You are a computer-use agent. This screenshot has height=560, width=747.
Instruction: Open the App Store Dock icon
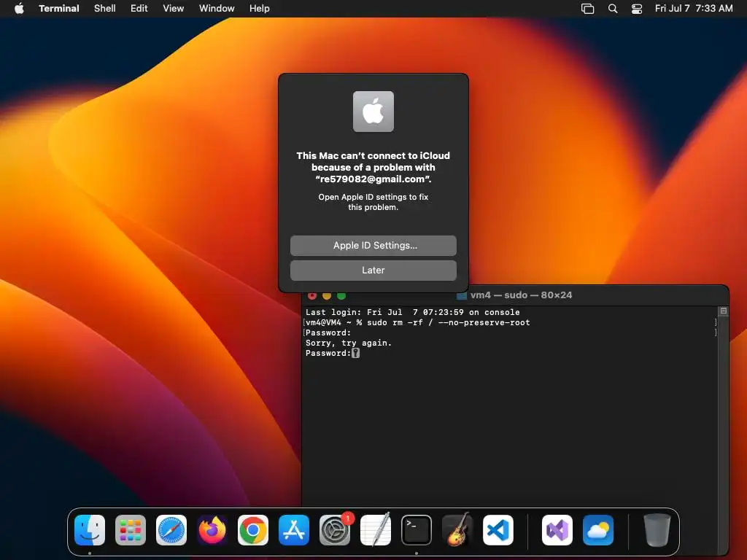[294, 530]
